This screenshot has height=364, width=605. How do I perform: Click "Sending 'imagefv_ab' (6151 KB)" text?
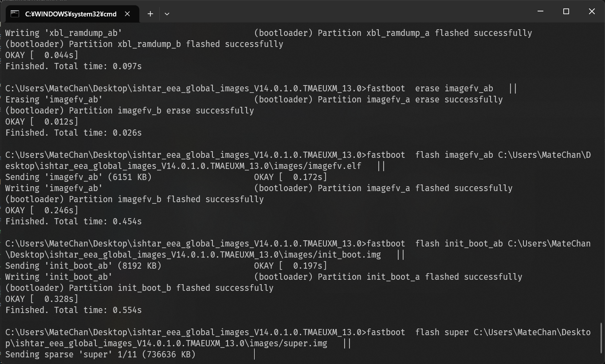click(x=79, y=177)
